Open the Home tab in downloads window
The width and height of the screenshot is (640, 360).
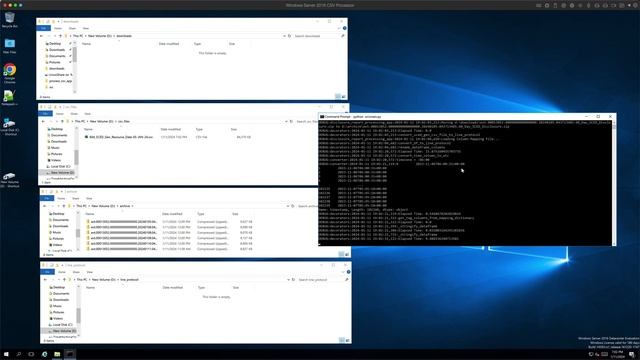point(58,28)
